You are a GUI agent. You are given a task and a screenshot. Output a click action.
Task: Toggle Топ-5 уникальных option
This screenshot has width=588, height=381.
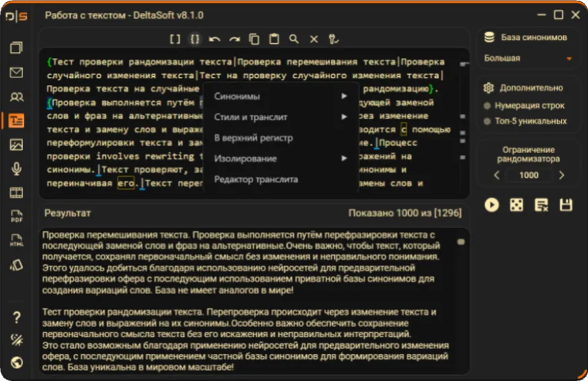525,121
